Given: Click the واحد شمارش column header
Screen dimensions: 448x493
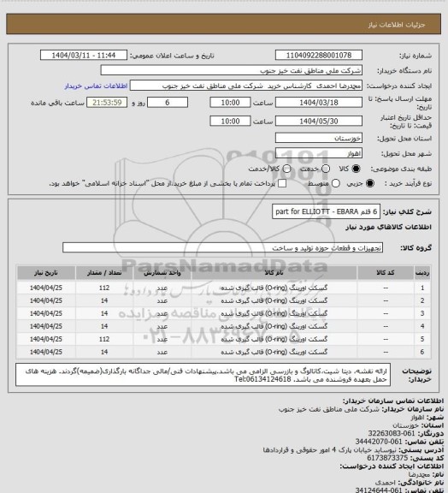Looking at the screenshot, I should (162, 272).
